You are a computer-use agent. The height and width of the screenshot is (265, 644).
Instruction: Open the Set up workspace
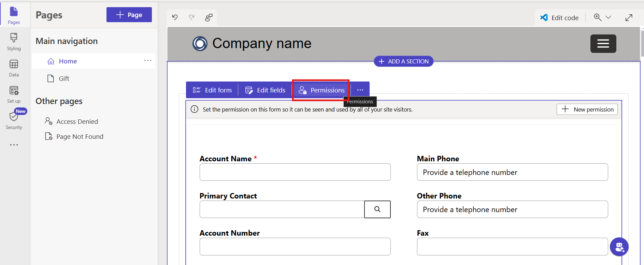coord(14,94)
